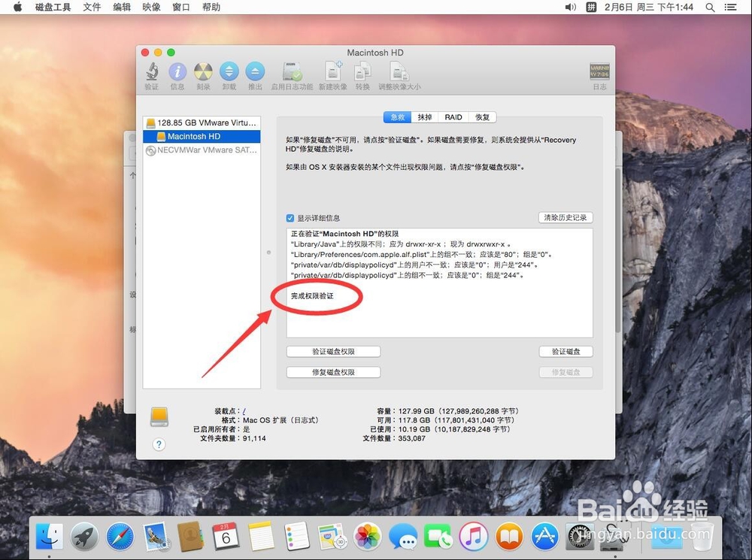Click the 完成权限验证 log line
The image size is (752, 560).
[312, 296]
